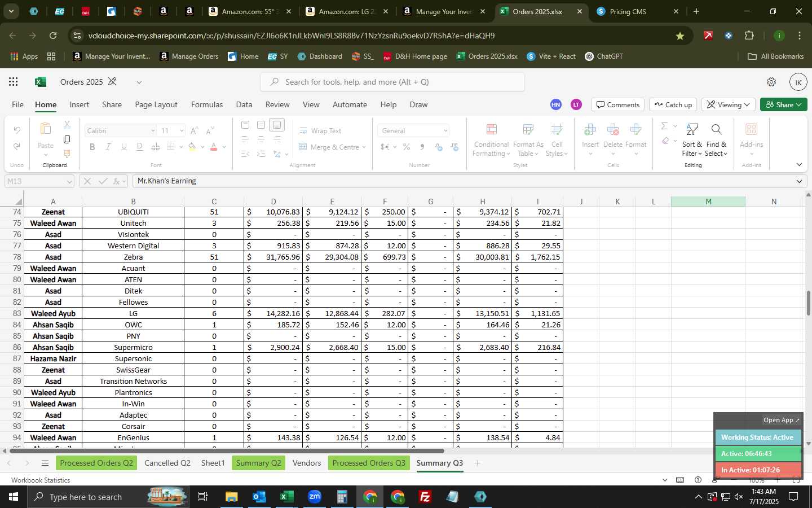Click the search for tools box
The width and height of the screenshot is (812, 508).
[x=392, y=82]
